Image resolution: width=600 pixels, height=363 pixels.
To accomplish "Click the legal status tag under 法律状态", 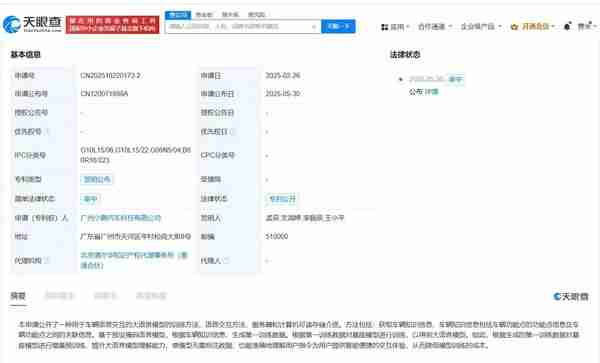I will (282, 199).
